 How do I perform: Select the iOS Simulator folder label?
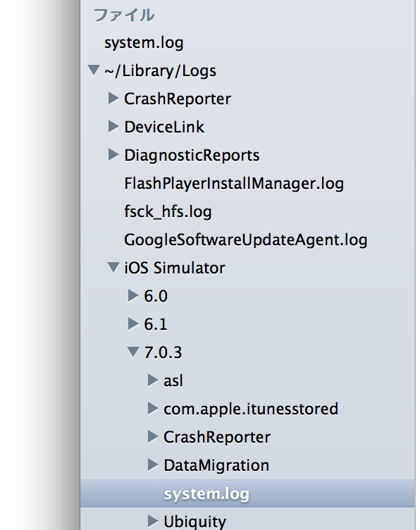click(174, 268)
